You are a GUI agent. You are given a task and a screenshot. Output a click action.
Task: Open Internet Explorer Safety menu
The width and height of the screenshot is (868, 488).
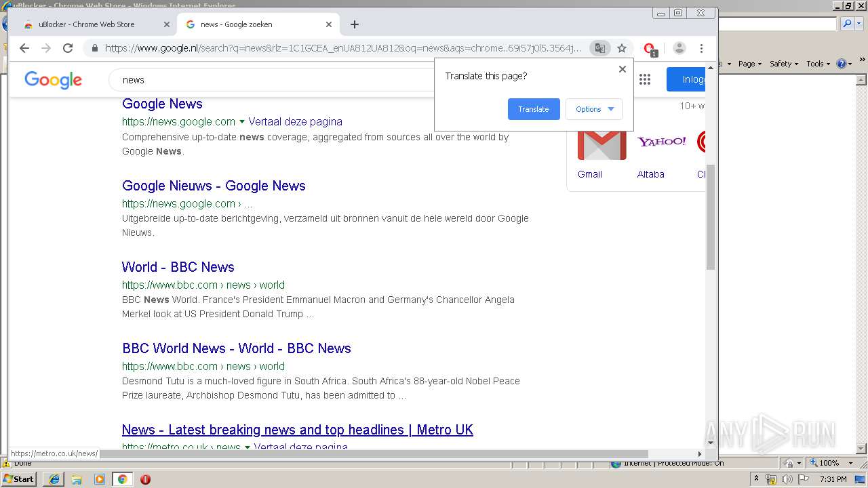783,64
